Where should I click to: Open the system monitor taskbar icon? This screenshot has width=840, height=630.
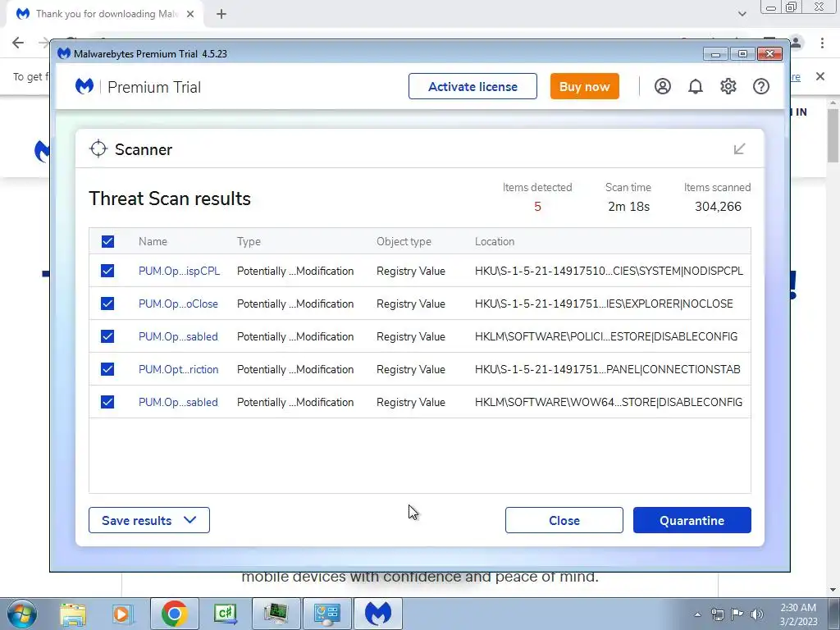(276, 614)
